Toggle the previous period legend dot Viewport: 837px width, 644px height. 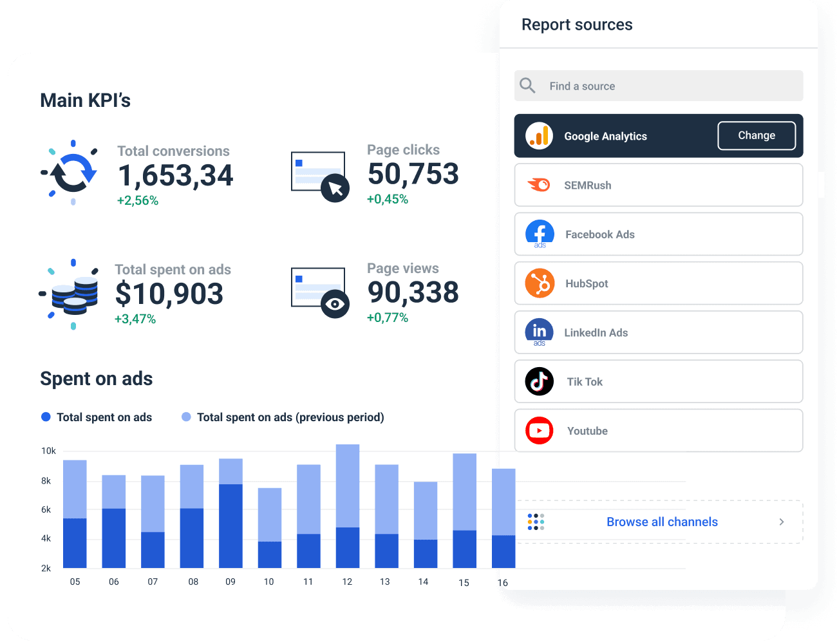click(x=186, y=417)
